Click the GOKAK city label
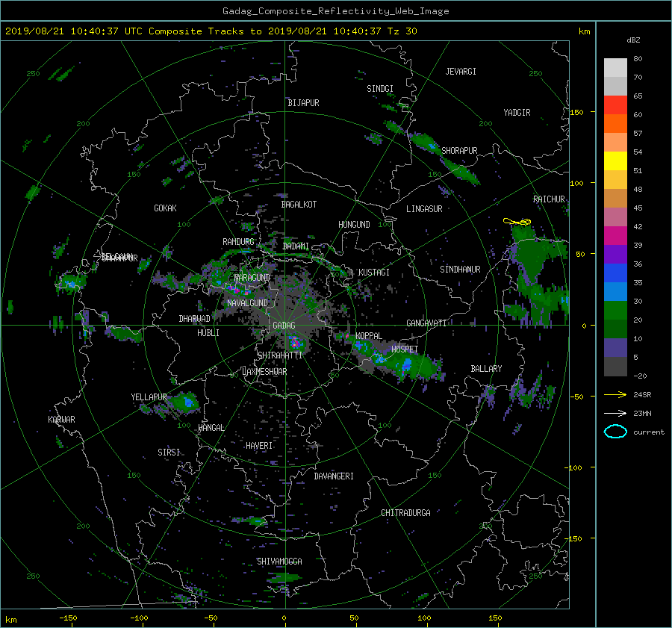 point(165,208)
